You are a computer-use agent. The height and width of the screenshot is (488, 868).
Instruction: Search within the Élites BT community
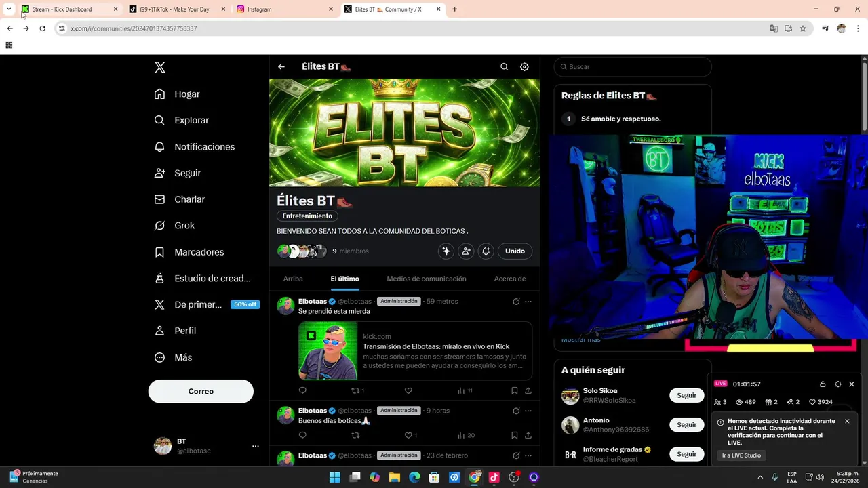504,66
